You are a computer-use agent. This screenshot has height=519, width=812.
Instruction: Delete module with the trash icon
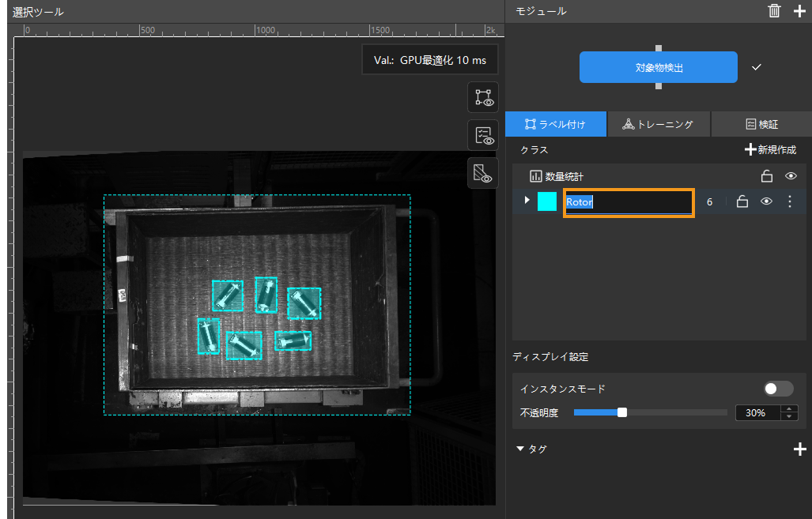774,11
